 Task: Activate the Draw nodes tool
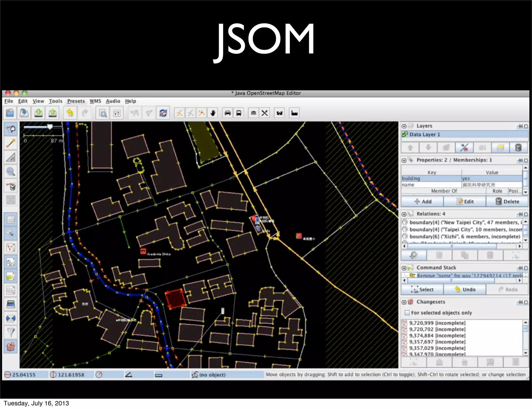11,143
